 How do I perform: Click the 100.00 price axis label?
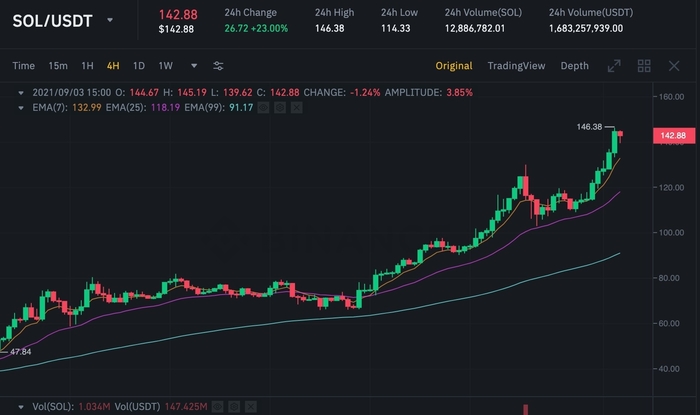point(672,232)
